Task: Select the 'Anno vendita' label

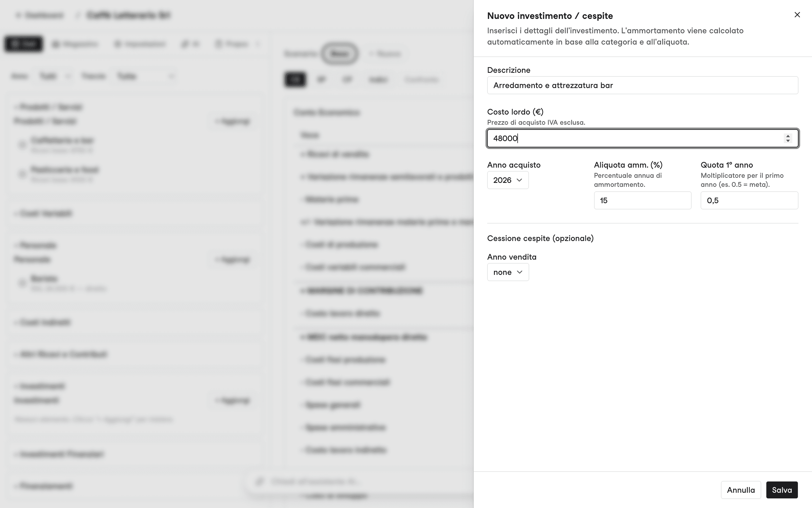Action: point(512,257)
